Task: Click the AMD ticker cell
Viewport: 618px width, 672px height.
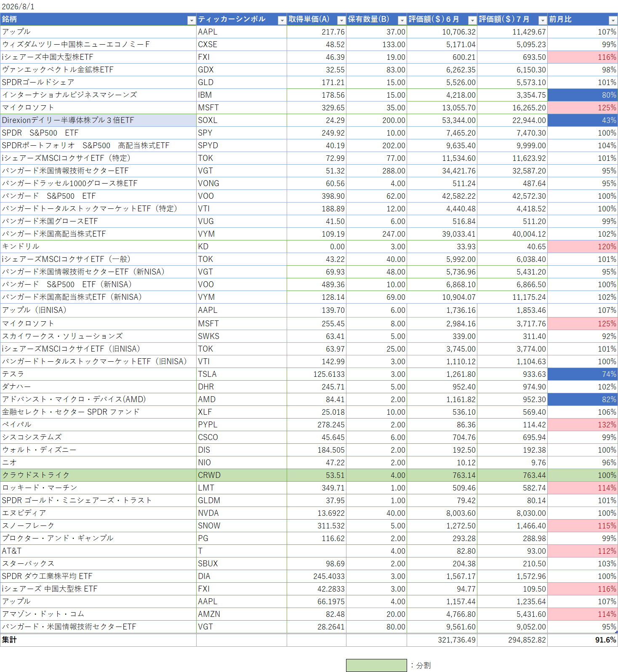Action: 242,399
